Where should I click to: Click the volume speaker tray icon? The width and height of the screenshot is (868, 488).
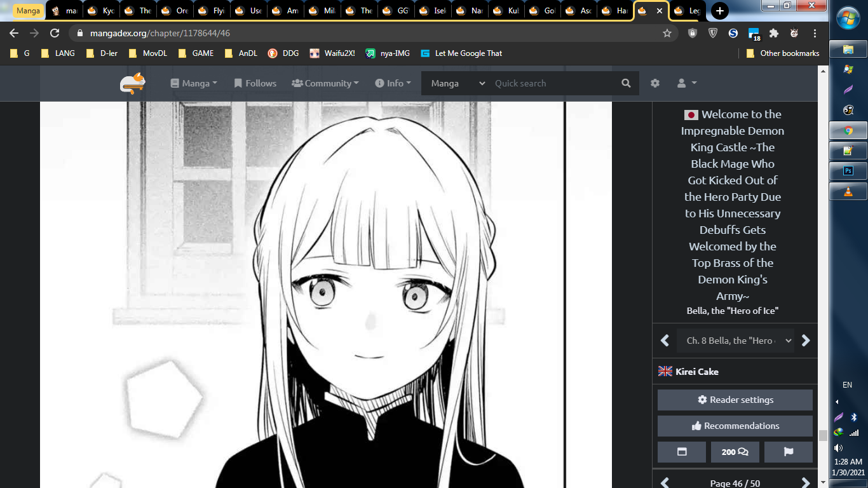pos(838,448)
